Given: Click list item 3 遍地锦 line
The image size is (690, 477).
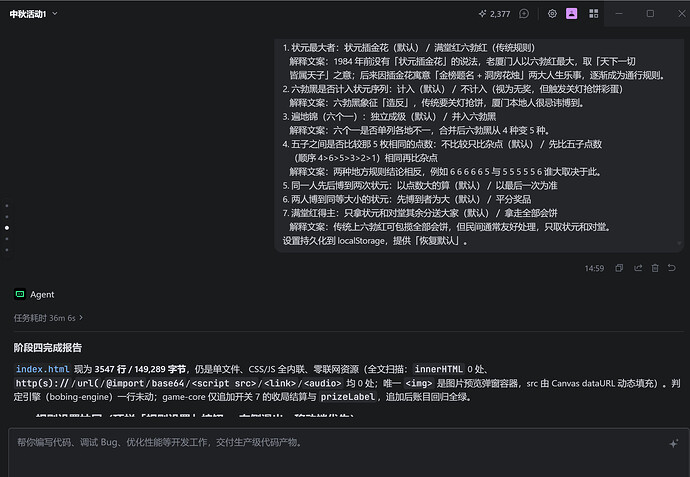Looking at the screenshot, I should click(x=389, y=117).
